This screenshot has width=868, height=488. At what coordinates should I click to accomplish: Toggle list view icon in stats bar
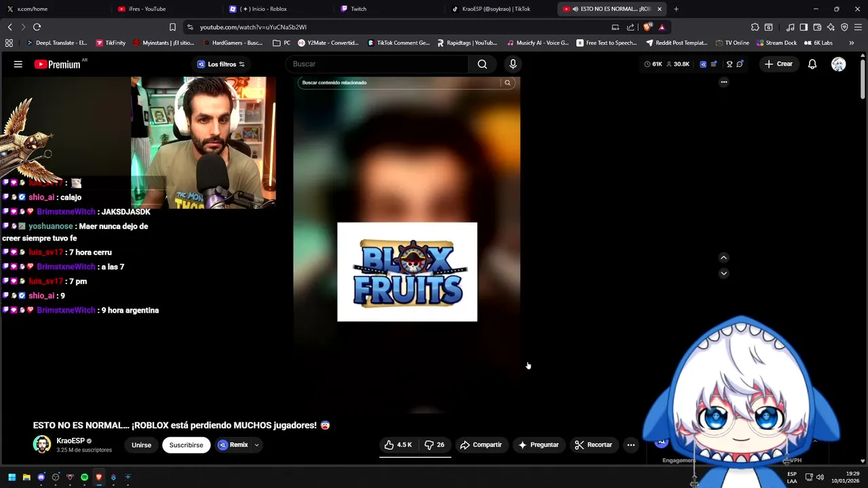pyautogui.click(x=713, y=64)
